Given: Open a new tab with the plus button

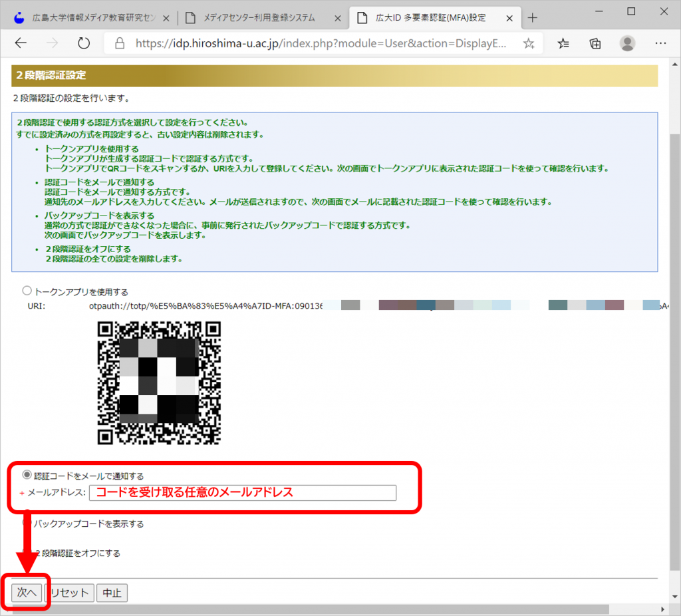Looking at the screenshot, I should 533,18.
